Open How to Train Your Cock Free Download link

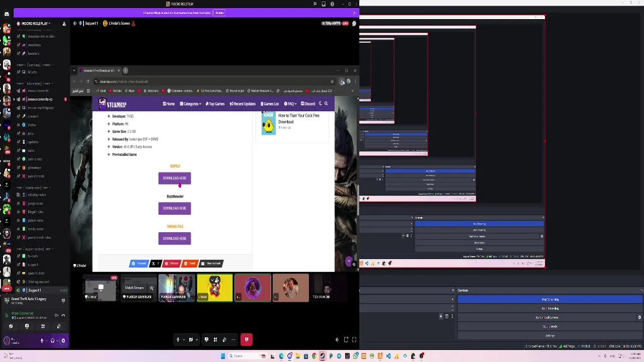tap(299, 119)
